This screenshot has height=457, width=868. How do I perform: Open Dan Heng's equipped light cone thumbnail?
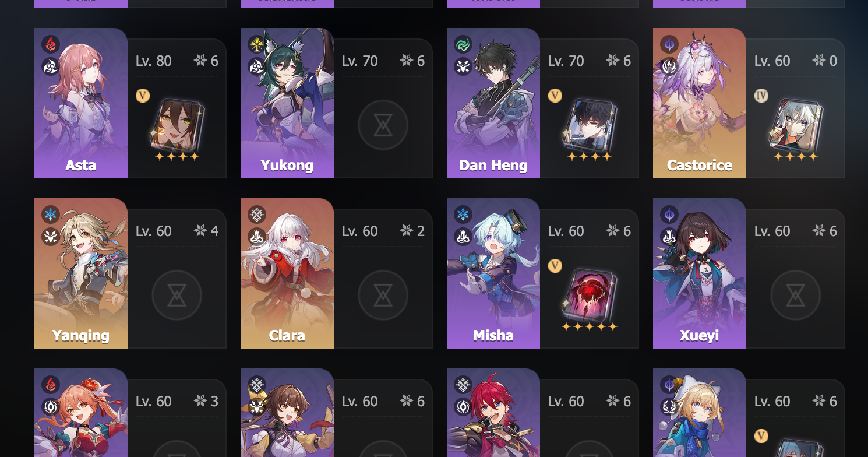[590, 124]
